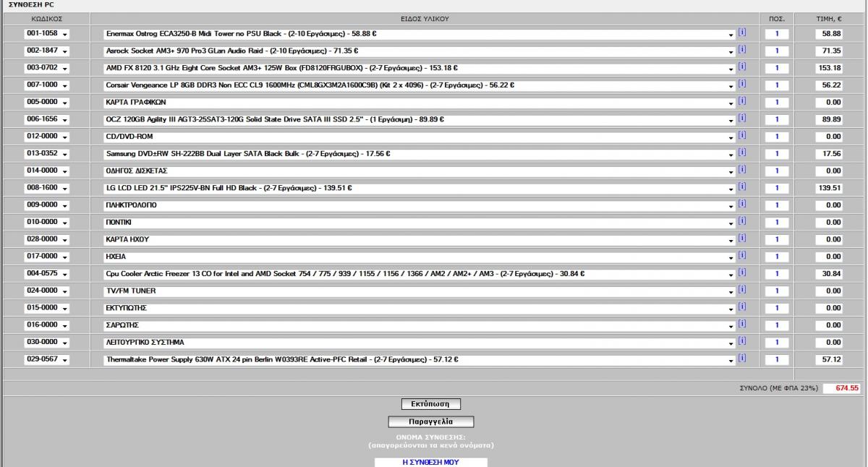
Task: Click info icon for LG LCD LED monitor row
Action: (x=741, y=187)
